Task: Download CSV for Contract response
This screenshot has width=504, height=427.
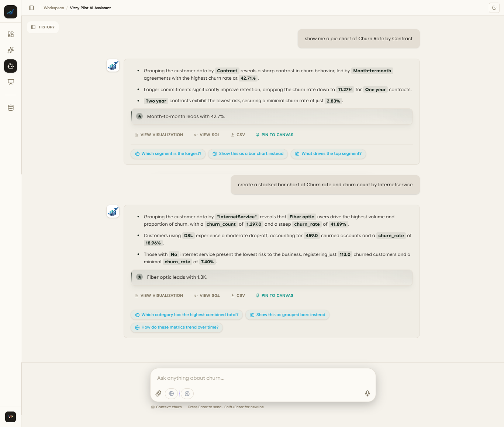Action: coord(238,135)
